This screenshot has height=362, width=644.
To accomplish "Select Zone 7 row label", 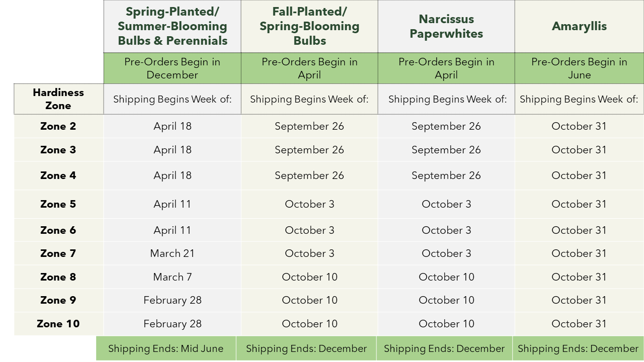I will coord(58,253).
